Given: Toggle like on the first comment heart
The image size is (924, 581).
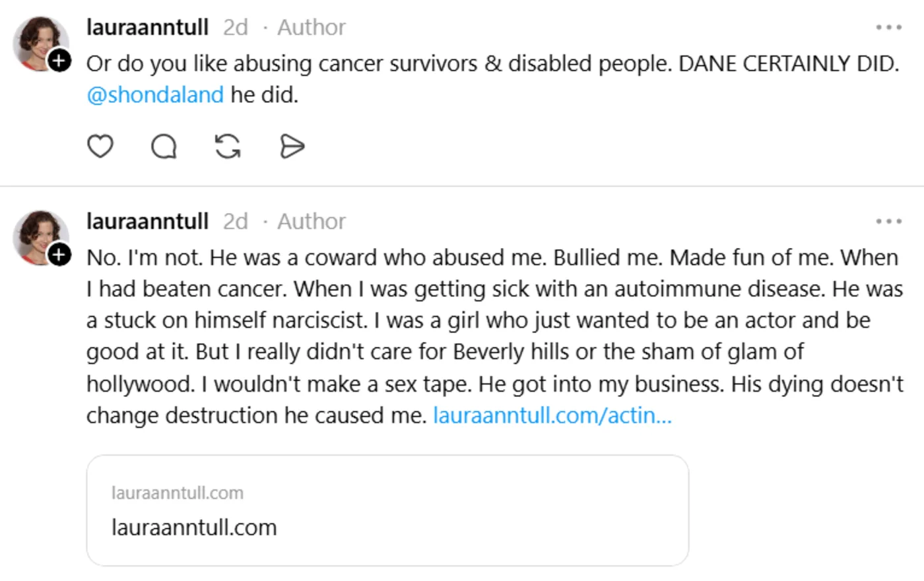Looking at the screenshot, I should click(100, 146).
